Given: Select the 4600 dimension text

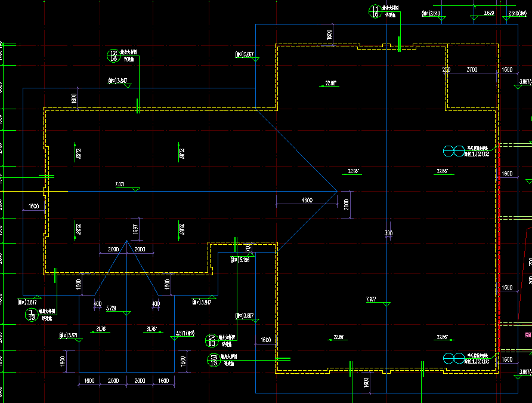Looking at the screenshot, I should 307,201.
